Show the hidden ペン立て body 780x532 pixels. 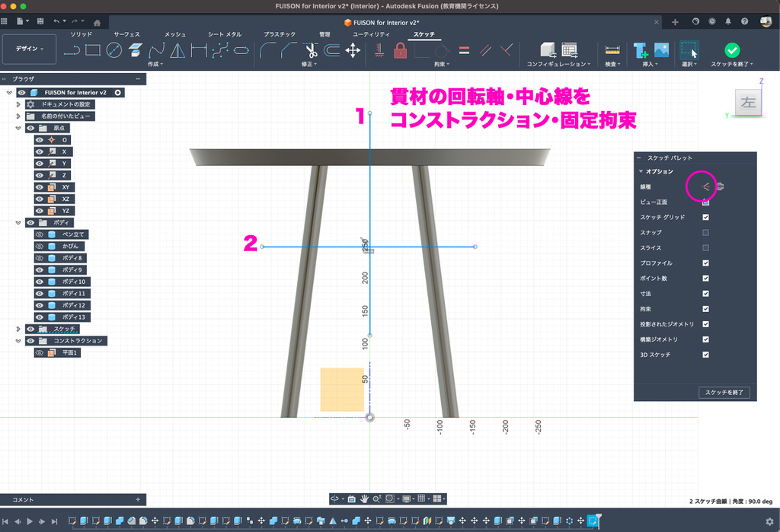click(40, 234)
